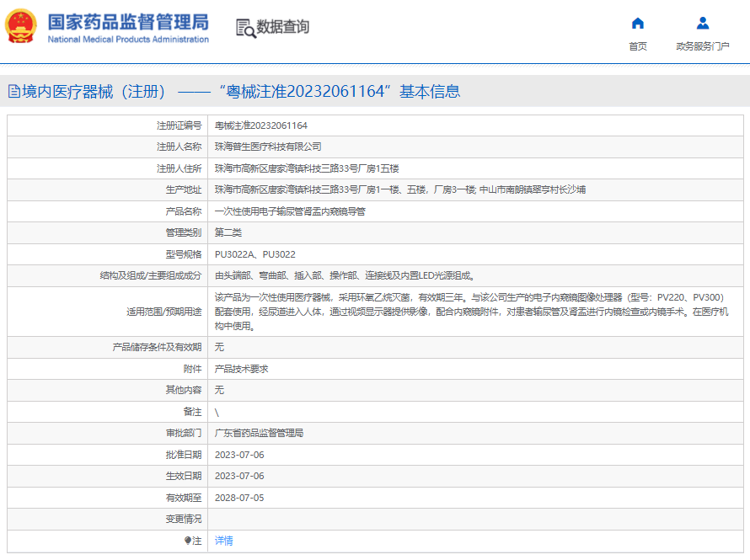Click the 数据查询 heading text

(x=283, y=27)
